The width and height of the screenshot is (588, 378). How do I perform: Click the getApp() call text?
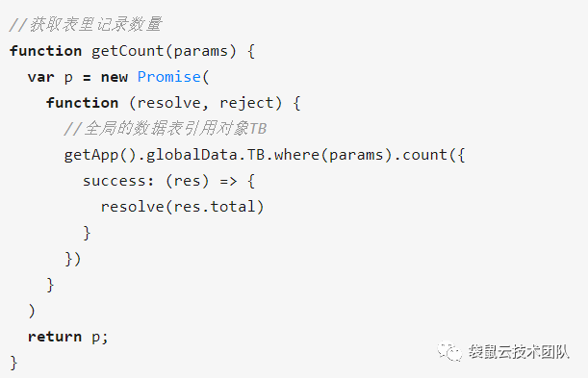pos(100,155)
